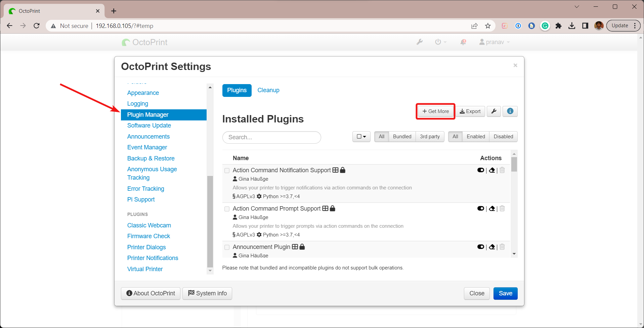The width and height of the screenshot is (644, 328).
Task: Click uninstall icon for Action Command Prompt Support
Action: coord(502,209)
